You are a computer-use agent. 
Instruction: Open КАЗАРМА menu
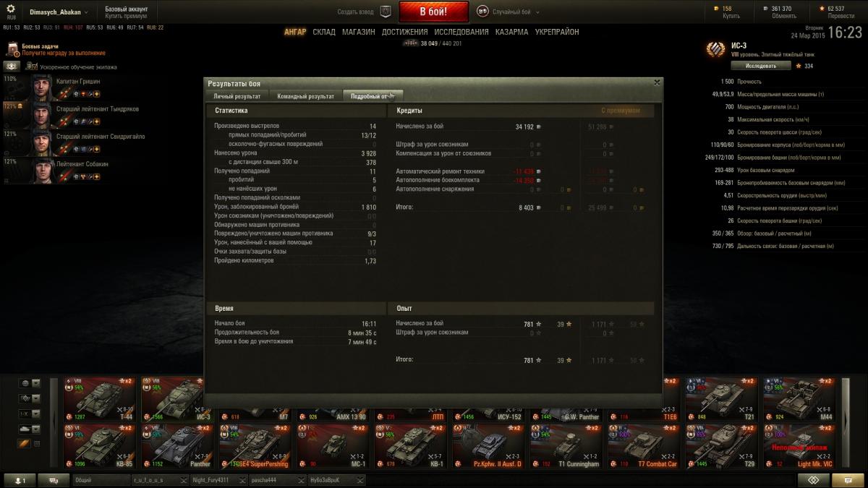pyautogui.click(x=511, y=33)
